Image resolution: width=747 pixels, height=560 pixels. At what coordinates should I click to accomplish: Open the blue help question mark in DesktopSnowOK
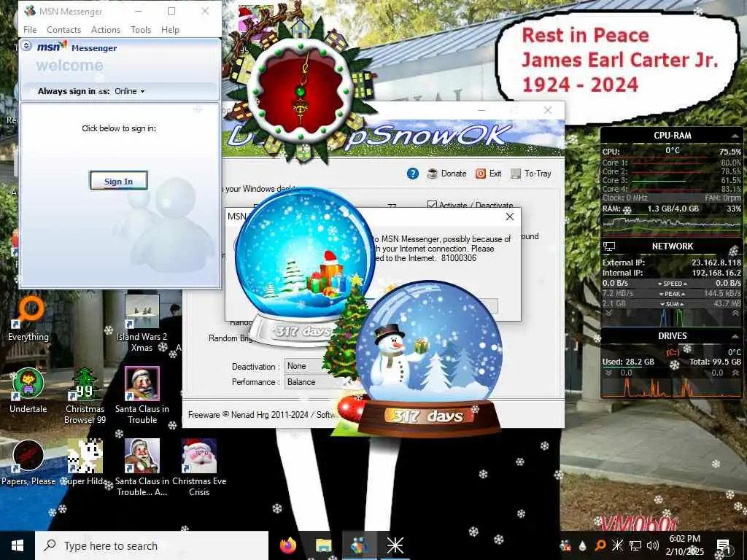[413, 174]
